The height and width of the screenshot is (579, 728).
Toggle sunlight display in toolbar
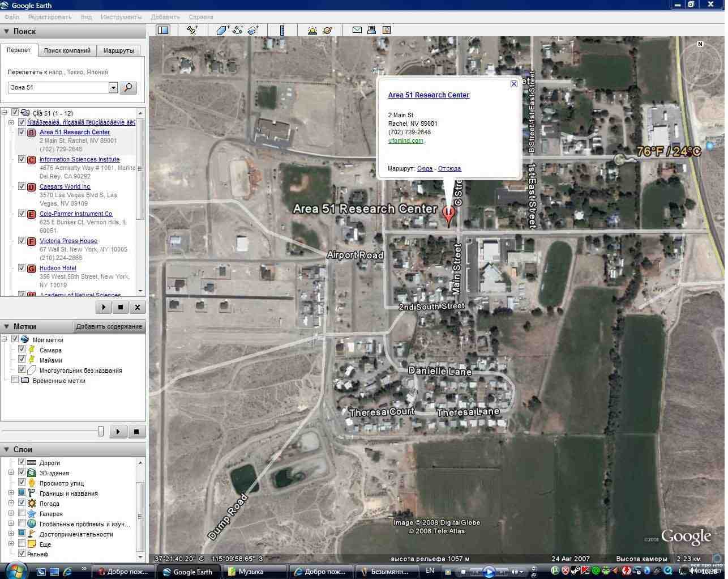point(312,30)
